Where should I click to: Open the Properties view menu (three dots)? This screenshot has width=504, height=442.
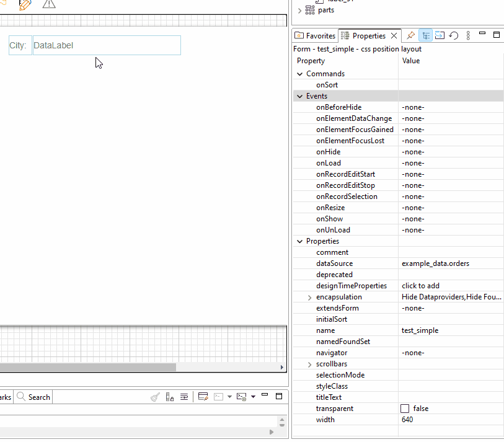468,36
